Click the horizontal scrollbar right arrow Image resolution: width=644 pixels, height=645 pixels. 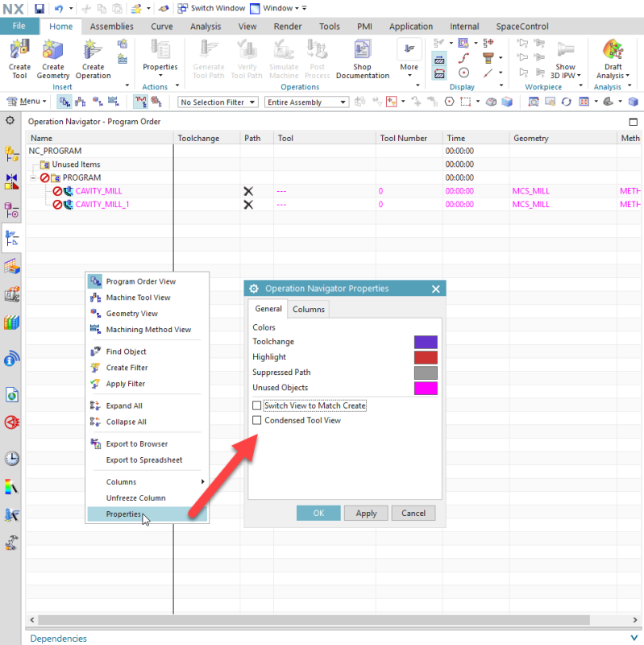(x=635, y=619)
